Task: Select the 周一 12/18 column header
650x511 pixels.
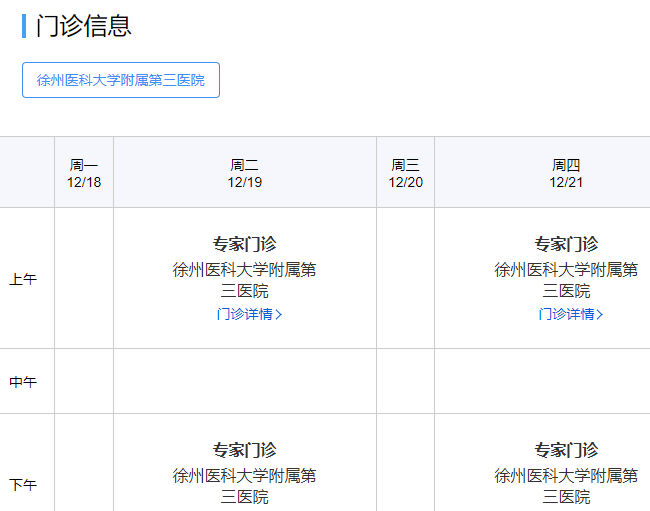Action: point(84,173)
